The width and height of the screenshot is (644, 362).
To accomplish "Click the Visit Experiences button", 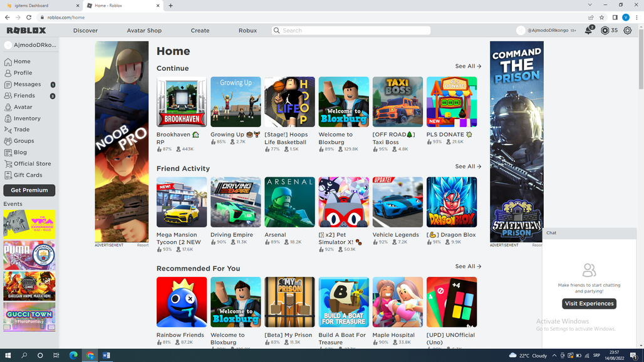I will pyautogui.click(x=589, y=304).
